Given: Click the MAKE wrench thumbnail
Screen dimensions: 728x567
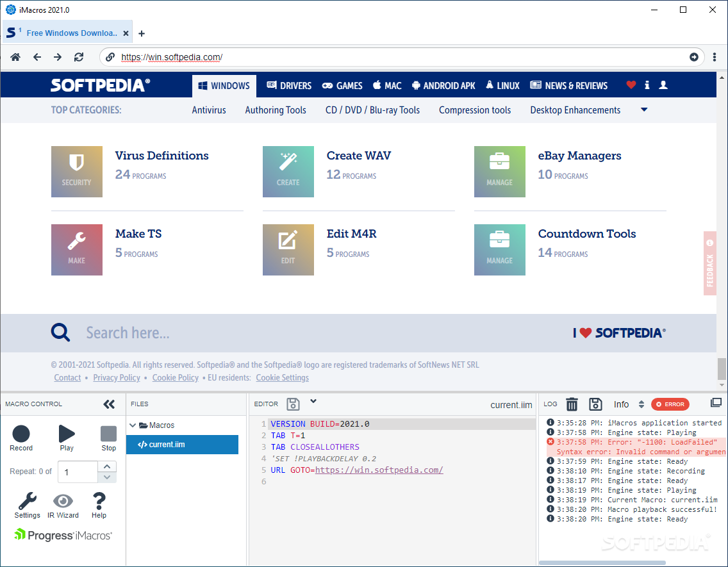Looking at the screenshot, I should point(77,250).
